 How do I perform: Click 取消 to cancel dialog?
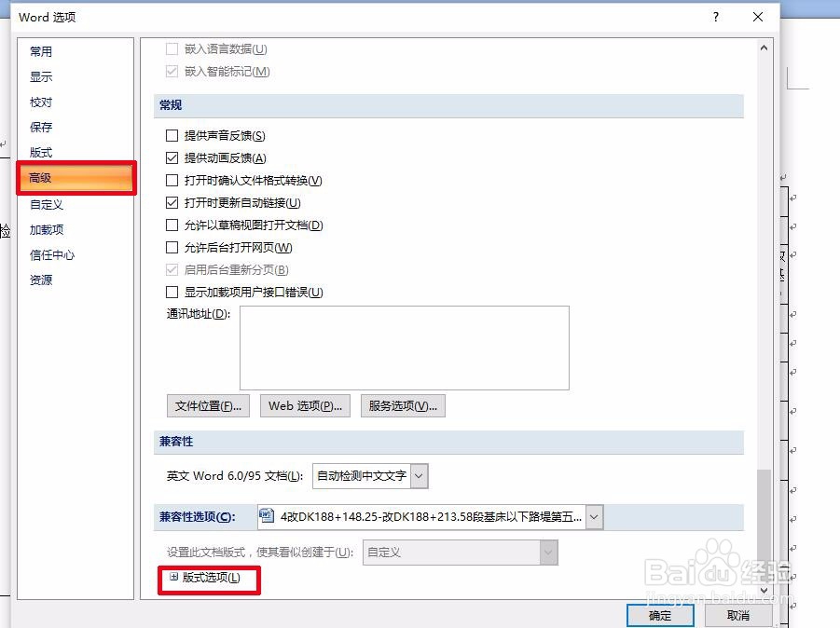pyautogui.click(x=738, y=616)
